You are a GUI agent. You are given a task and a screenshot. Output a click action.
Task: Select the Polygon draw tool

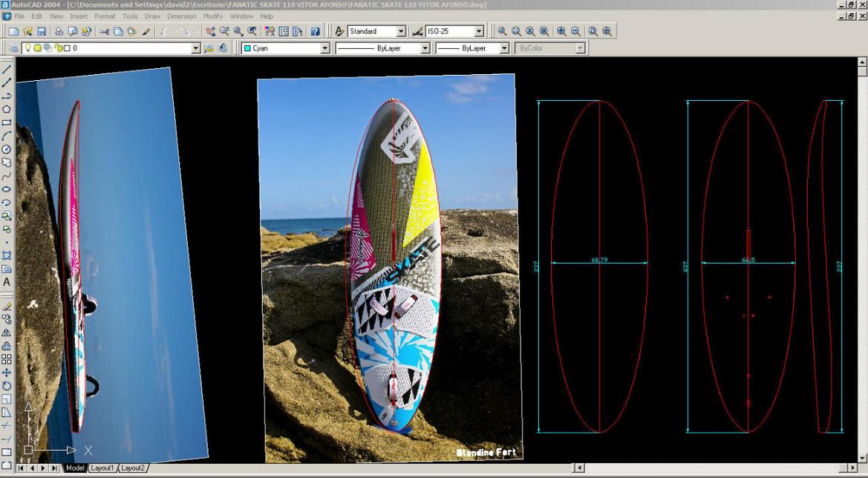[7, 110]
